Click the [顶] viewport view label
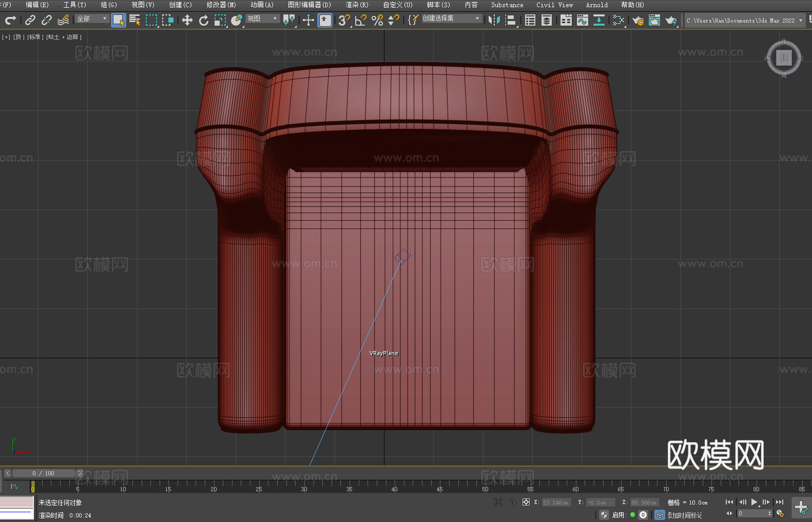 coord(19,37)
